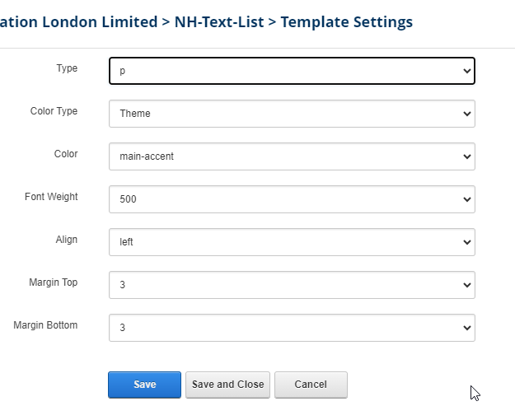Open the Margin Top dropdown
515x420 pixels.
click(x=292, y=285)
